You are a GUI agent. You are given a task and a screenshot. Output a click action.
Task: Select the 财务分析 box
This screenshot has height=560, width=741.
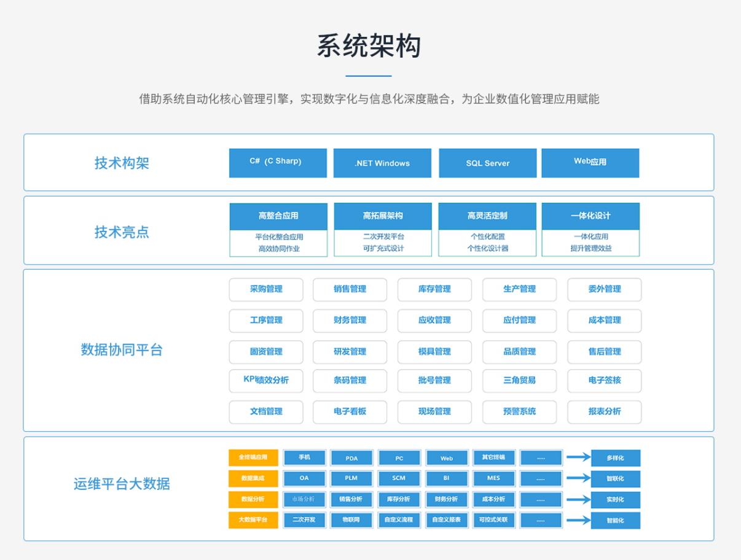pos(447,499)
